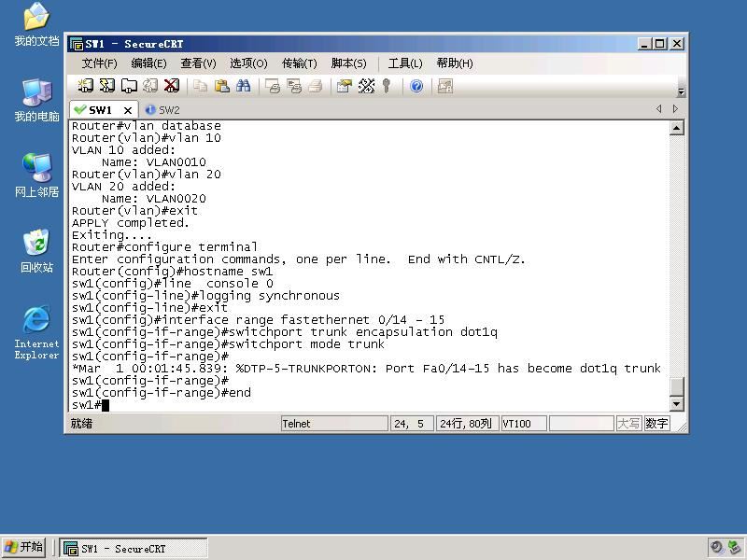This screenshot has width=747, height=560.
Task: Click the 数字 num lock indicator
Action: [x=656, y=424]
